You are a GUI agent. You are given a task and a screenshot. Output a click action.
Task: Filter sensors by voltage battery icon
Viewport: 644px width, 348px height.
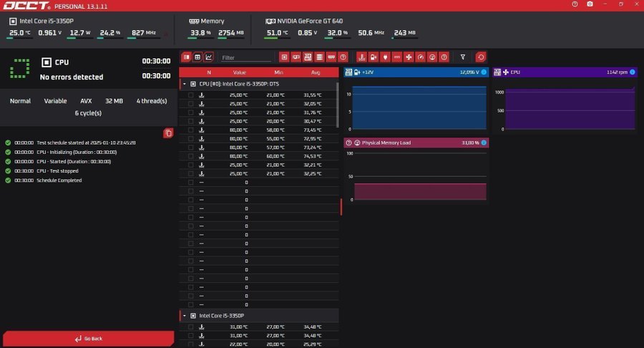click(374, 57)
